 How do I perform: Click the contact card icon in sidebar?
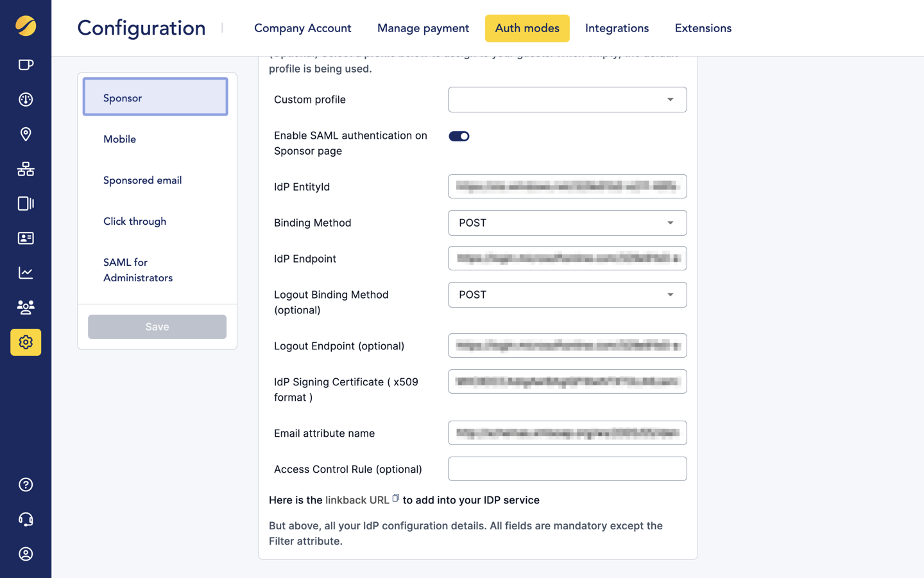26,238
